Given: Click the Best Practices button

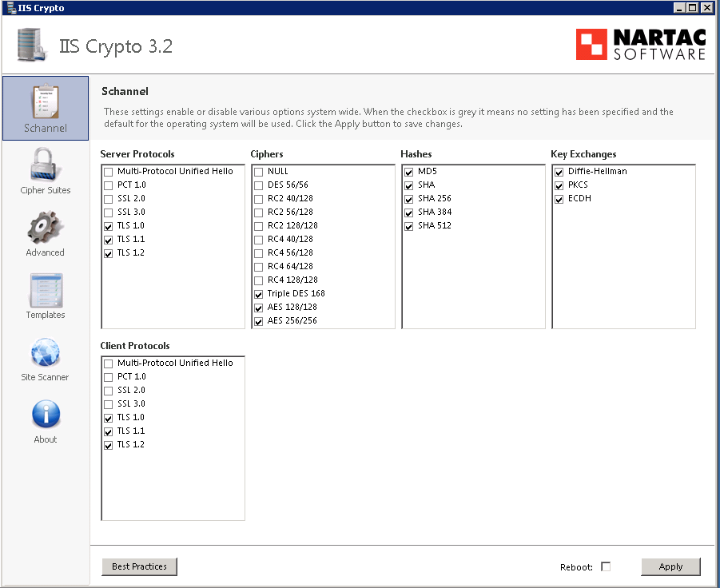Looking at the screenshot, I should [139, 566].
